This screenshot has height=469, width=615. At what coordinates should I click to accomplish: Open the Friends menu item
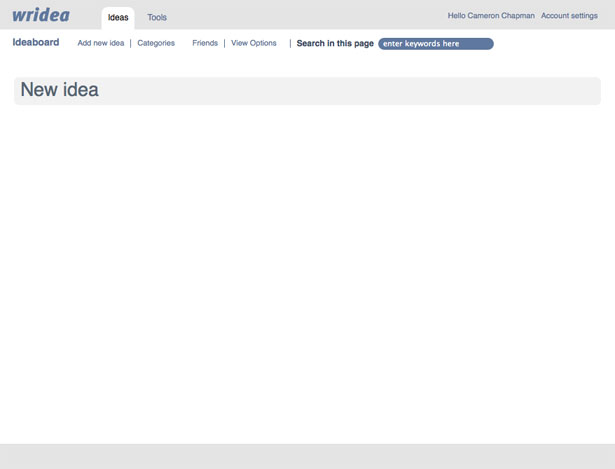click(205, 43)
